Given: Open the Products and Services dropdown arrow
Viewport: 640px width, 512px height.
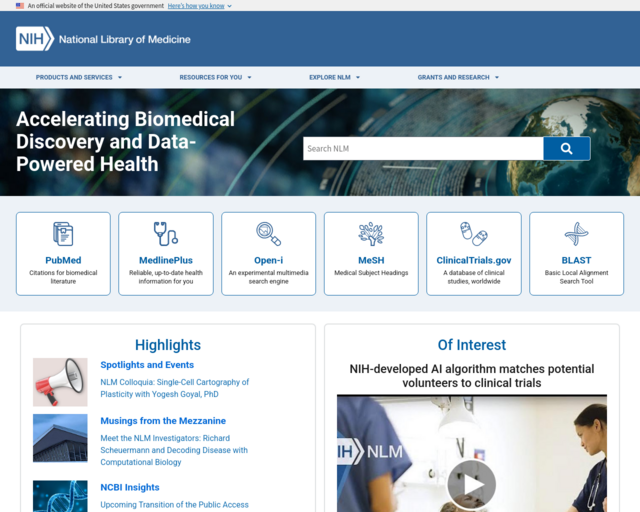Looking at the screenshot, I should point(120,77).
